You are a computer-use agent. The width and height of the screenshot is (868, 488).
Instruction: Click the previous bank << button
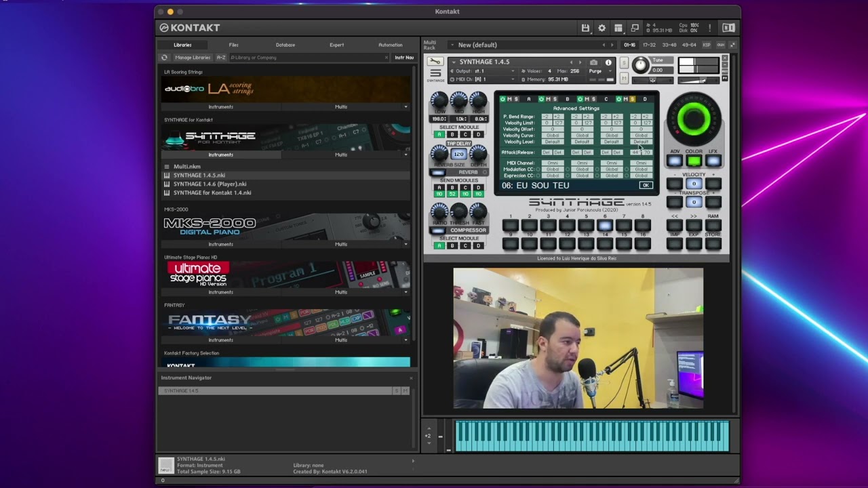point(675,226)
